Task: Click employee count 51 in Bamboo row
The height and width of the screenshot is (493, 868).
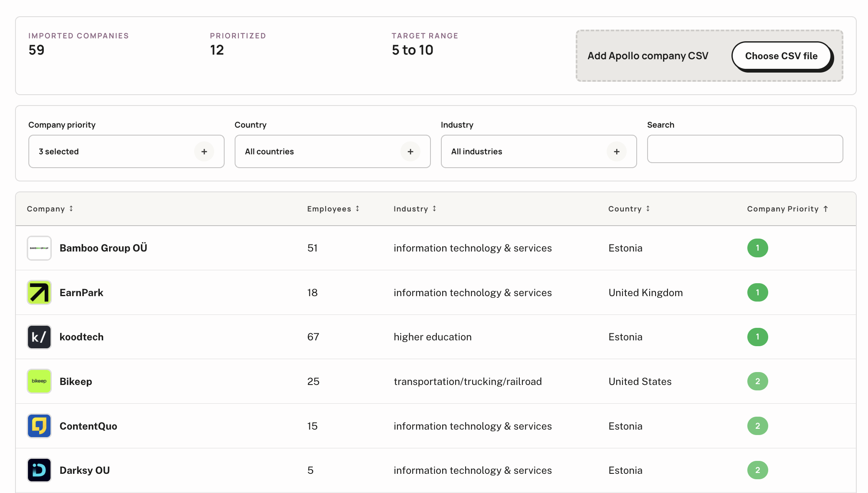Action: (313, 248)
